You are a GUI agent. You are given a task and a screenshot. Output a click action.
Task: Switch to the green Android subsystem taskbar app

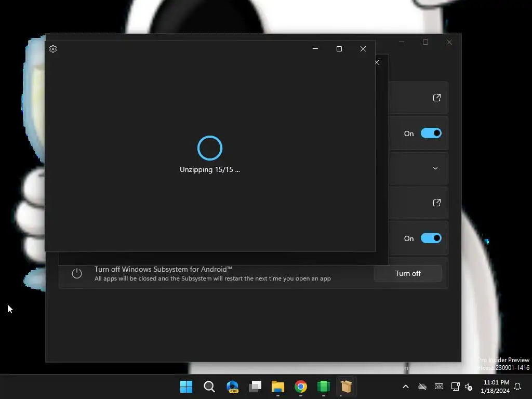(323, 387)
